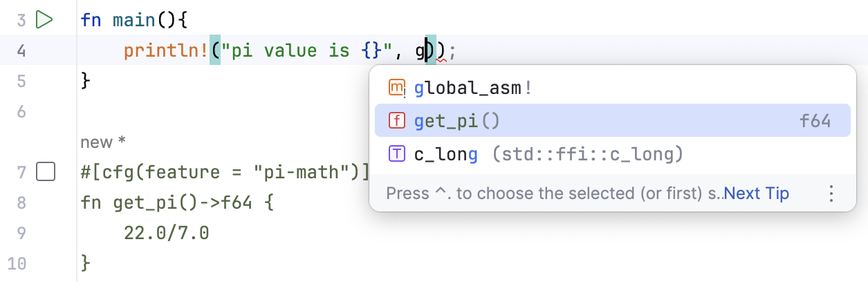Screen dimensions: 868x282
Task: Click line number 4 in the gutter
Action: 21,50
